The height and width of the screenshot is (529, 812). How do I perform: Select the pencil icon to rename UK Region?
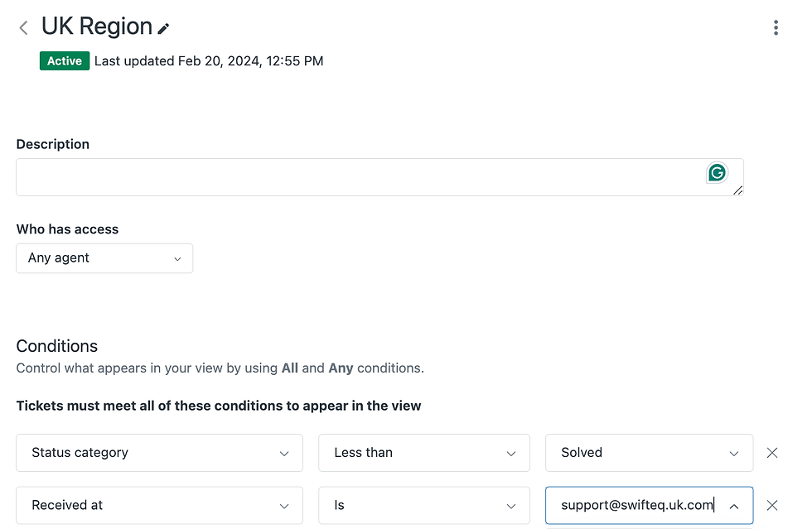pyautogui.click(x=162, y=27)
